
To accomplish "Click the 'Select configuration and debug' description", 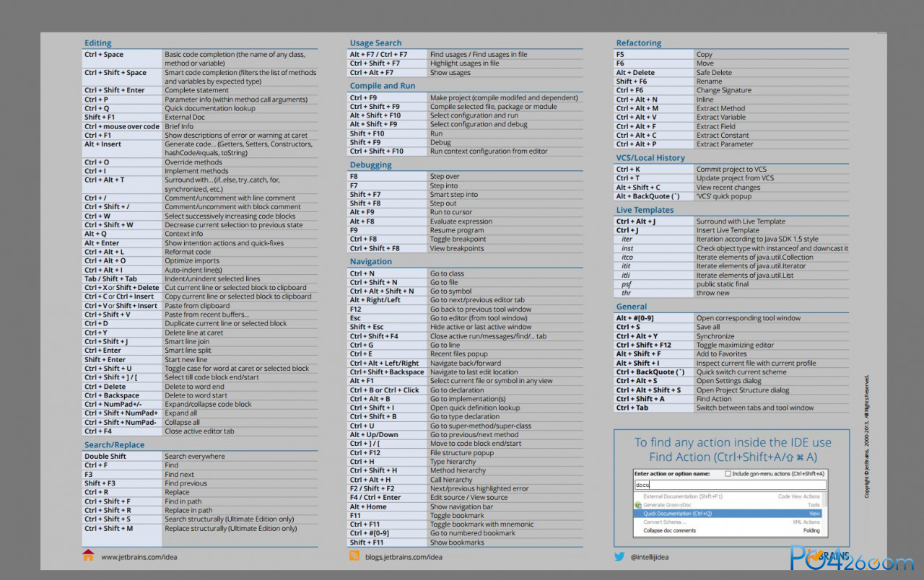I will pyautogui.click(x=479, y=125).
